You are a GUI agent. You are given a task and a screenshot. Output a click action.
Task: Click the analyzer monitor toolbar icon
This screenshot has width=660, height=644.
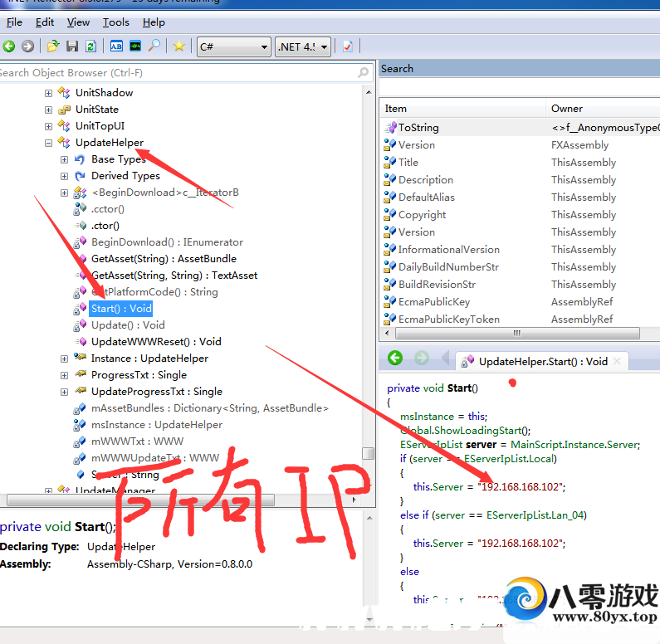135,46
